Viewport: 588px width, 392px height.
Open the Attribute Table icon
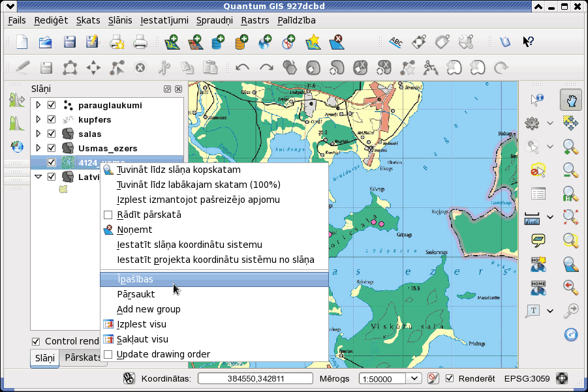tap(538, 194)
